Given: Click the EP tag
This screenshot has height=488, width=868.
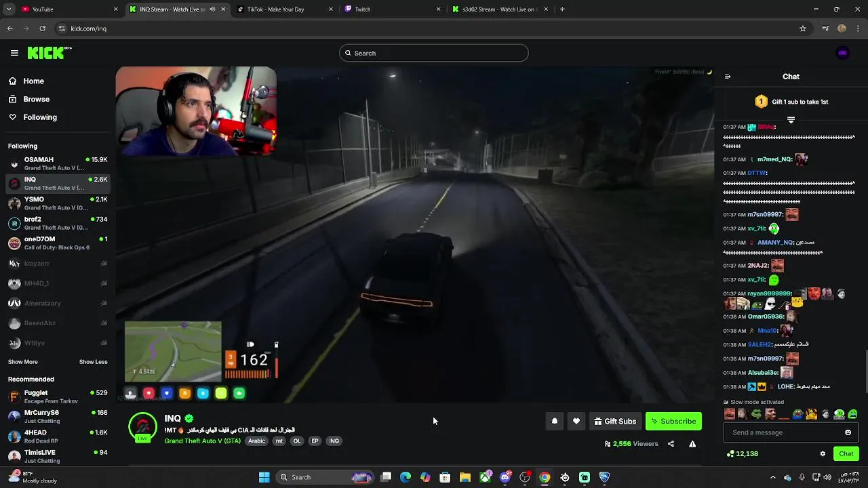Looking at the screenshot, I should pos(315,441).
